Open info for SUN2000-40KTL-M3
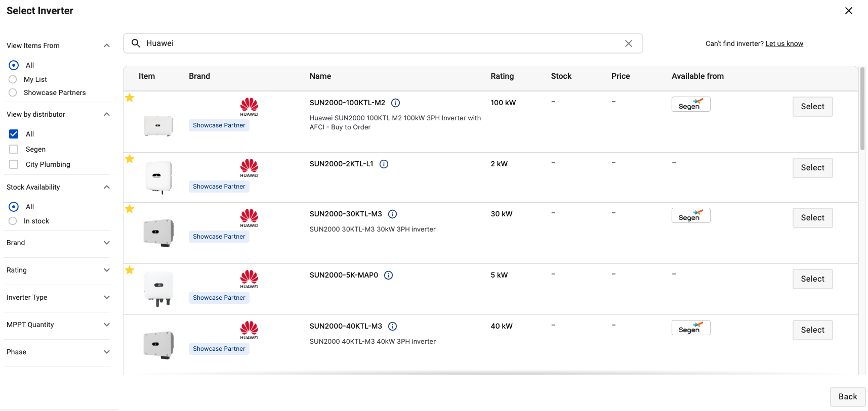The image size is (868, 411). 393,327
